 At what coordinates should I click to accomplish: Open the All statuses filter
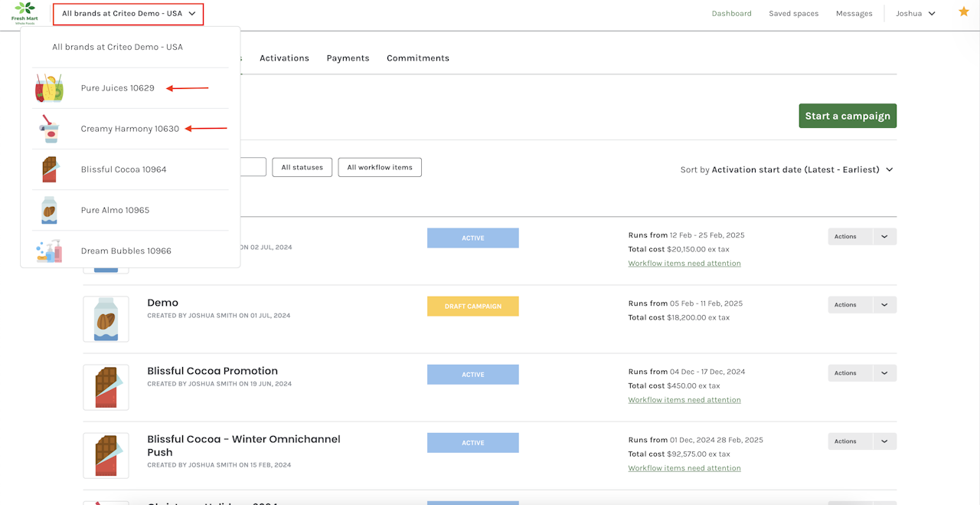coord(302,167)
